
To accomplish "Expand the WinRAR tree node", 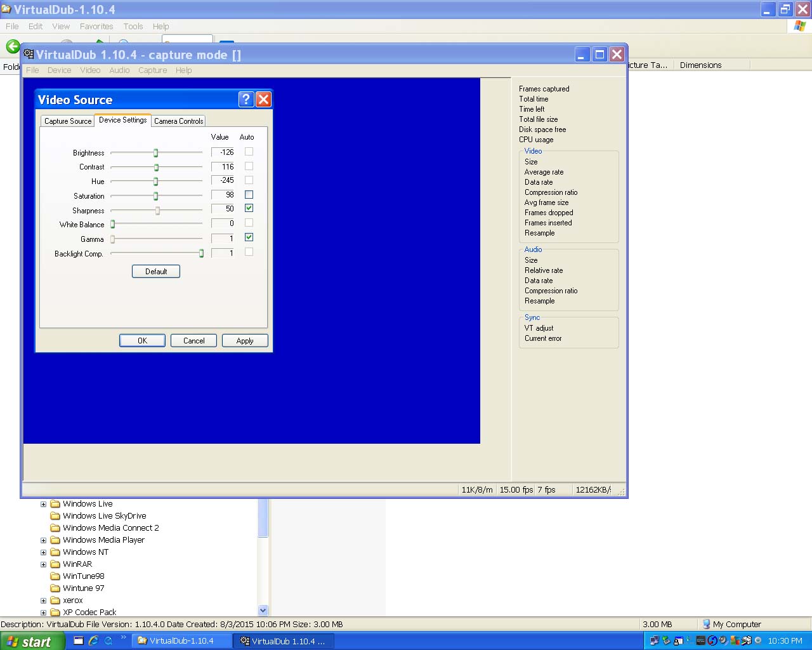I will (x=43, y=565).
